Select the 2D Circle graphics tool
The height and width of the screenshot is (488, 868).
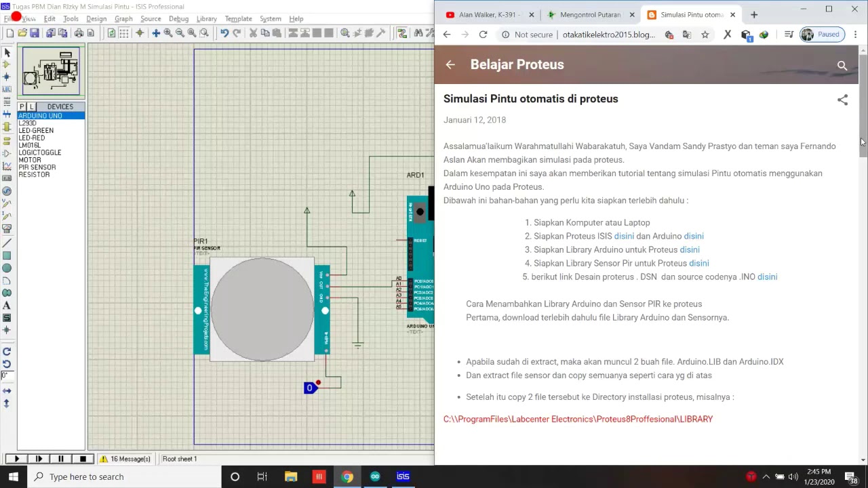7,268
